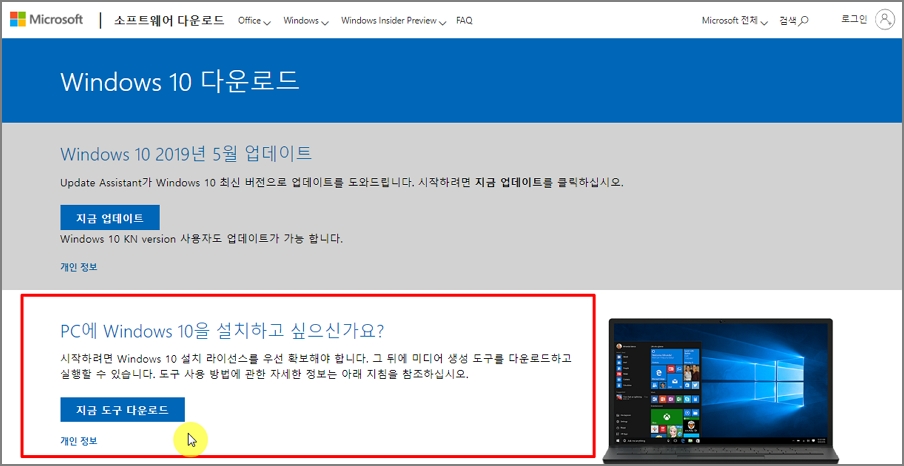904x466 pixels.
Task: Click the 시작하려면 Windows 10 설치 라이선스 paragraph
Action: (316, 366)
